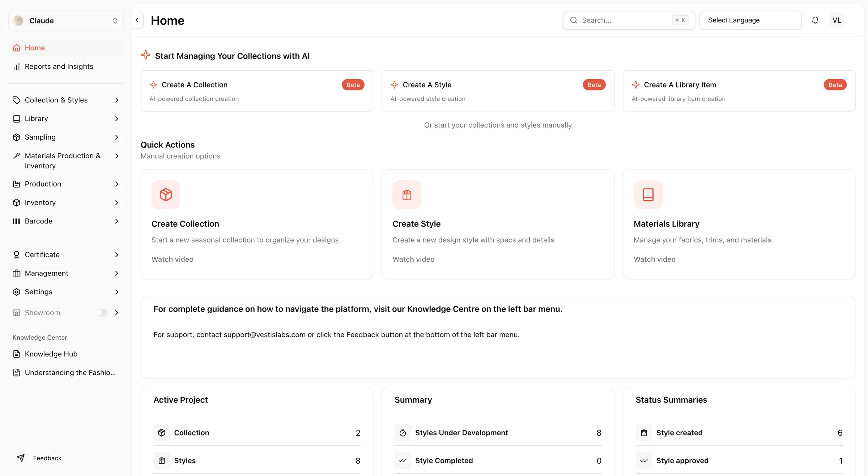Screen dimensions: 868x476
Task: Click the Home house icon in sidebar
Action: pyautogui.click(x=17, y=48)
